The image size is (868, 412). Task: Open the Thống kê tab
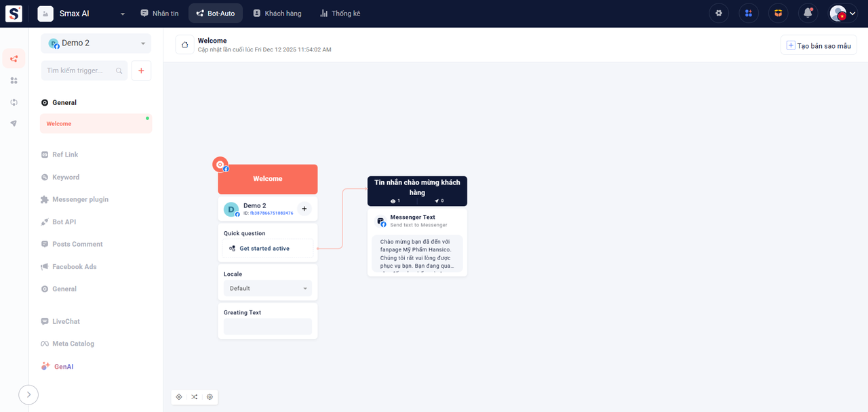click(340, 14)
